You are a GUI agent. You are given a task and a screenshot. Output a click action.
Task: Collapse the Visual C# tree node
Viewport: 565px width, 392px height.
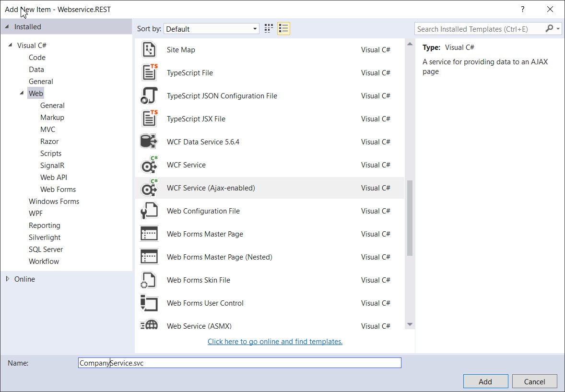pyautogui.click(x=10, y=45)
